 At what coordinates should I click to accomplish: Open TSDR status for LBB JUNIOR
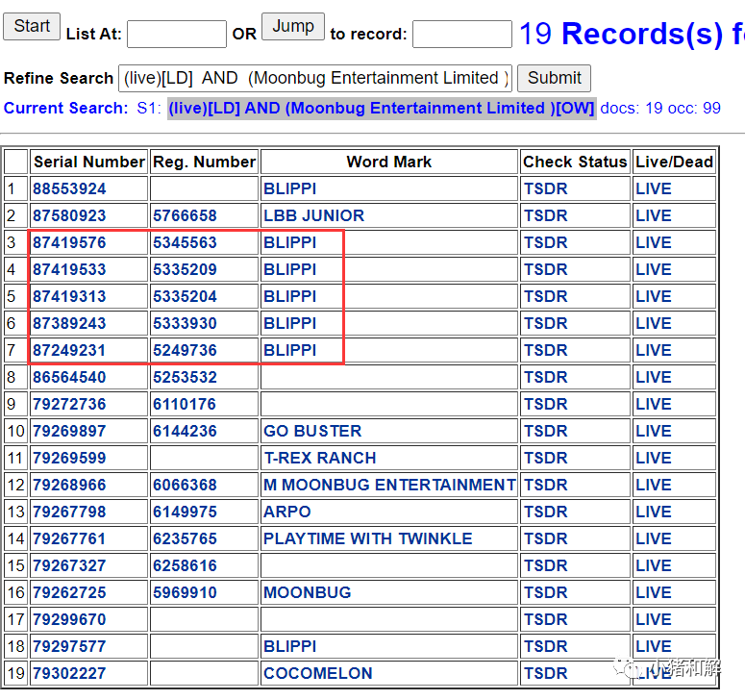pos(546,215)
